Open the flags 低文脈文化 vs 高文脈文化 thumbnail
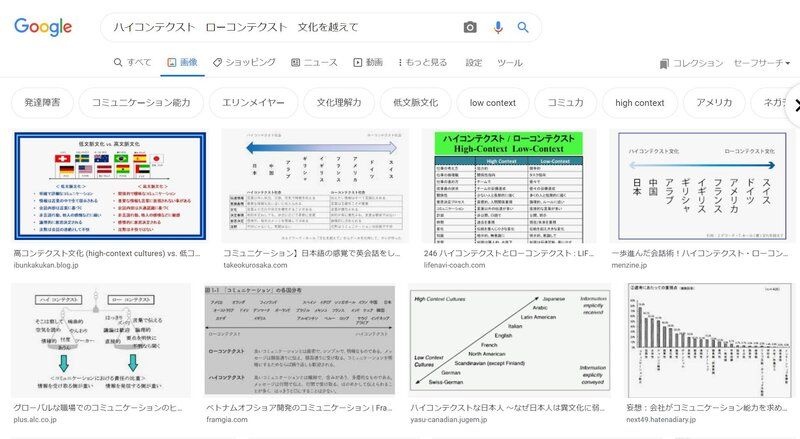Screen dimensions: 800x439 [109, 185]
